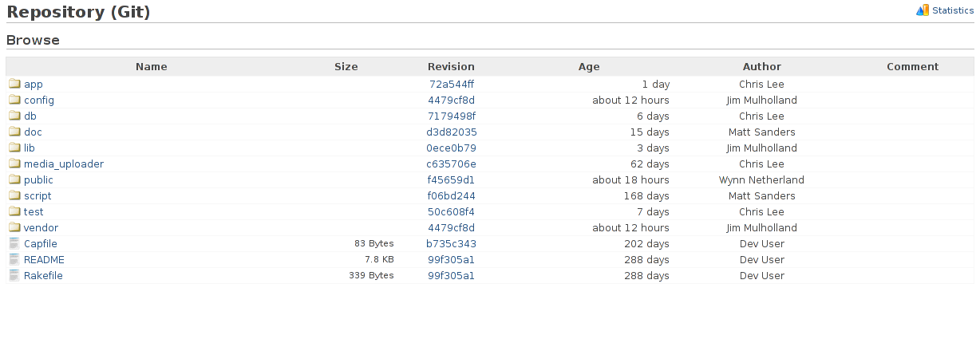Click the file icon beside Capfile

point(14,243)
